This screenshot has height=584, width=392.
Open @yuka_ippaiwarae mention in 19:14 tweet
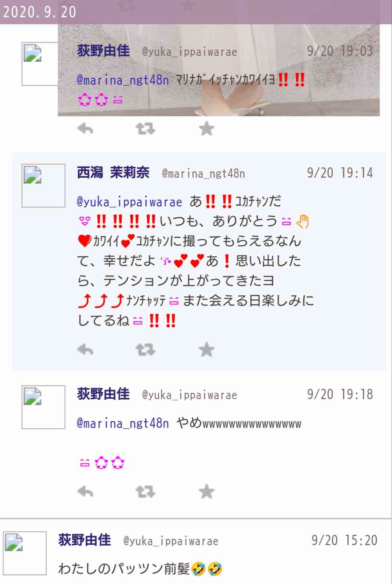coord(129,202)
